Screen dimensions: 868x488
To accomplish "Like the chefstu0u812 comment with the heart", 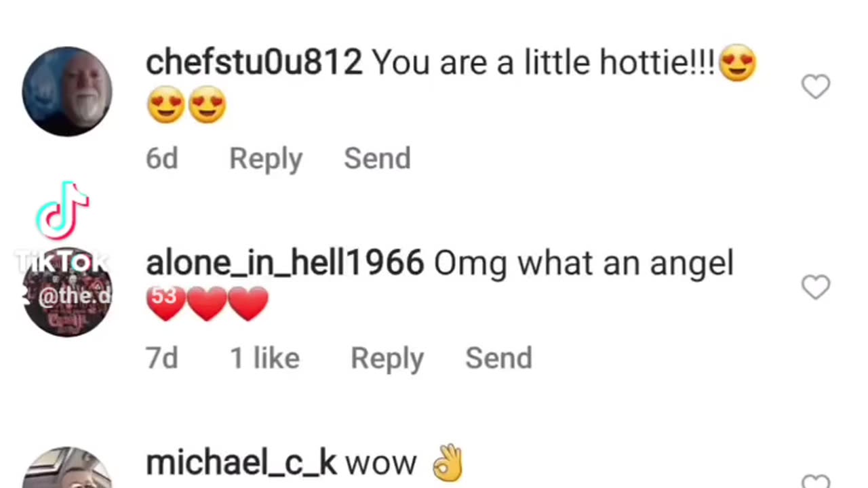I will [815, 87].
